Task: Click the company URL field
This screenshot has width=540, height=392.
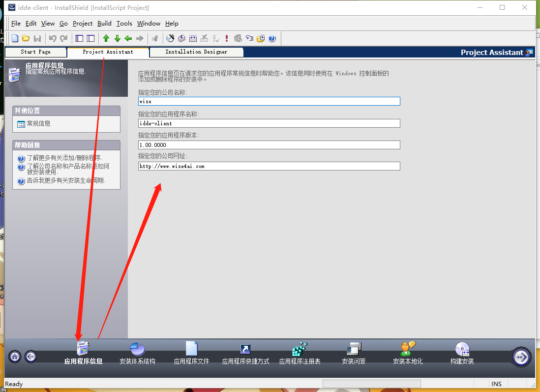Action: click(269, 166)
